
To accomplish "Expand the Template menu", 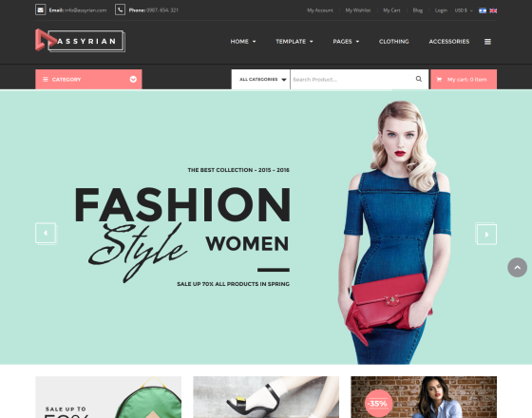I will (x=294, y=42).
